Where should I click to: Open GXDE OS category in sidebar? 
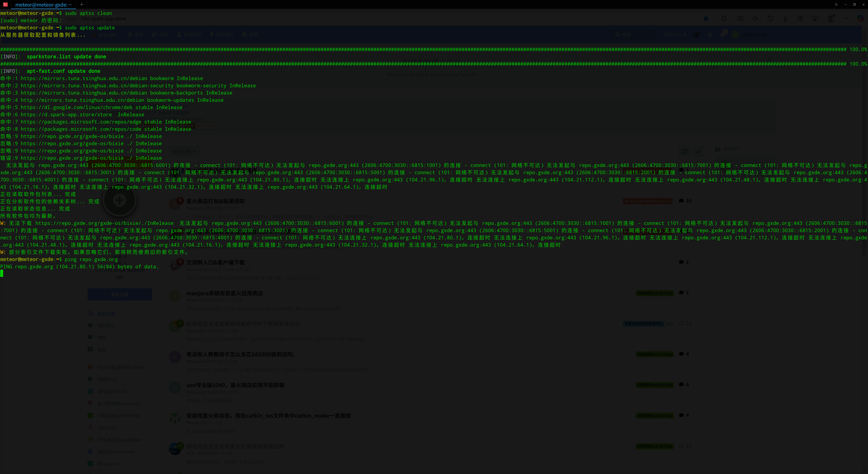tap(101, 428)
